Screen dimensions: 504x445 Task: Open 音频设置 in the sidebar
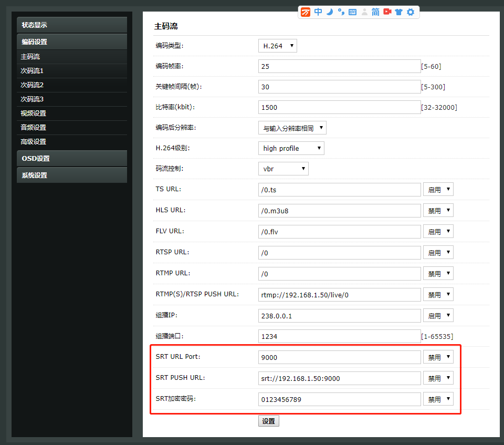72,128
